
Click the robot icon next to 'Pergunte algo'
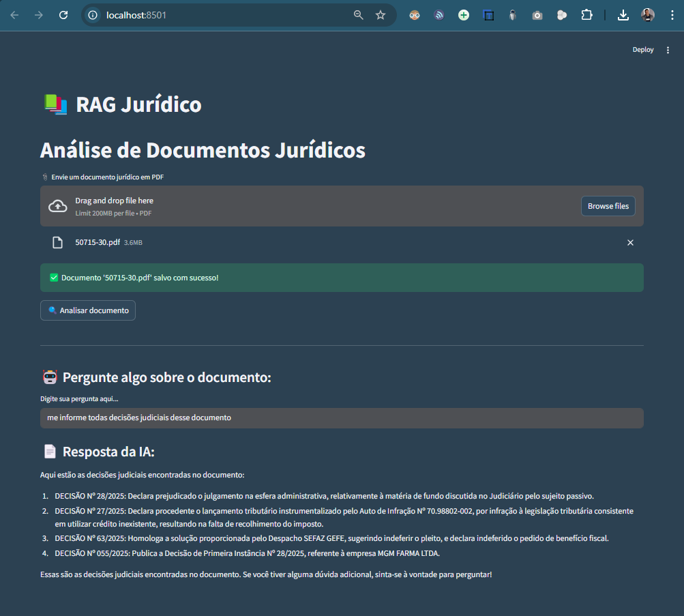pyautogui.click(x=49, y=377)
